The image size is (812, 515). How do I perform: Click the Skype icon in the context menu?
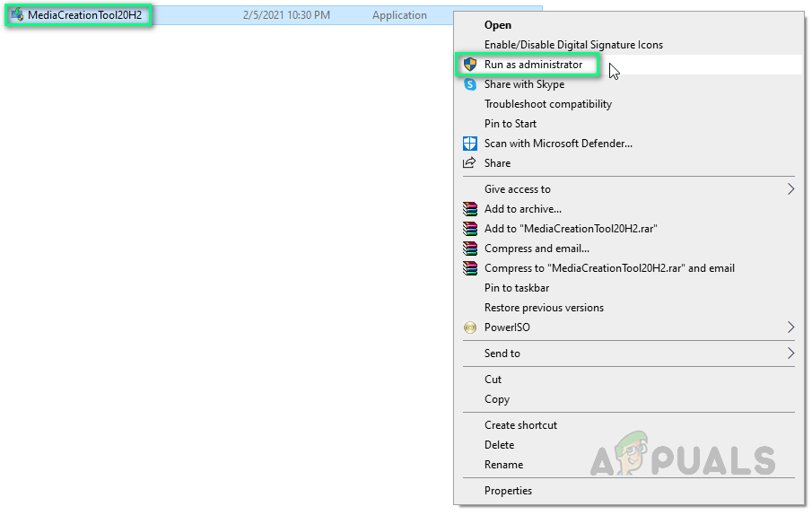[469, 84]
